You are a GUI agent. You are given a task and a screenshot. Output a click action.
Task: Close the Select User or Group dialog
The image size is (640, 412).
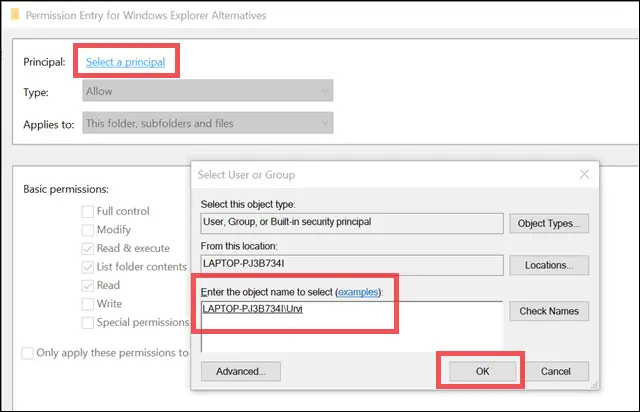pyautogui.click(x=583, y=174)
